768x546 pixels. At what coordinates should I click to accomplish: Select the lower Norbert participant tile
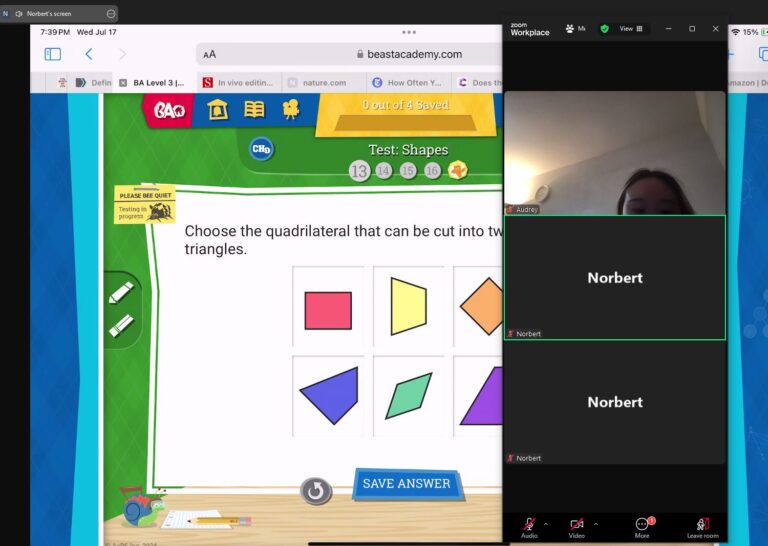click(615, 402)
